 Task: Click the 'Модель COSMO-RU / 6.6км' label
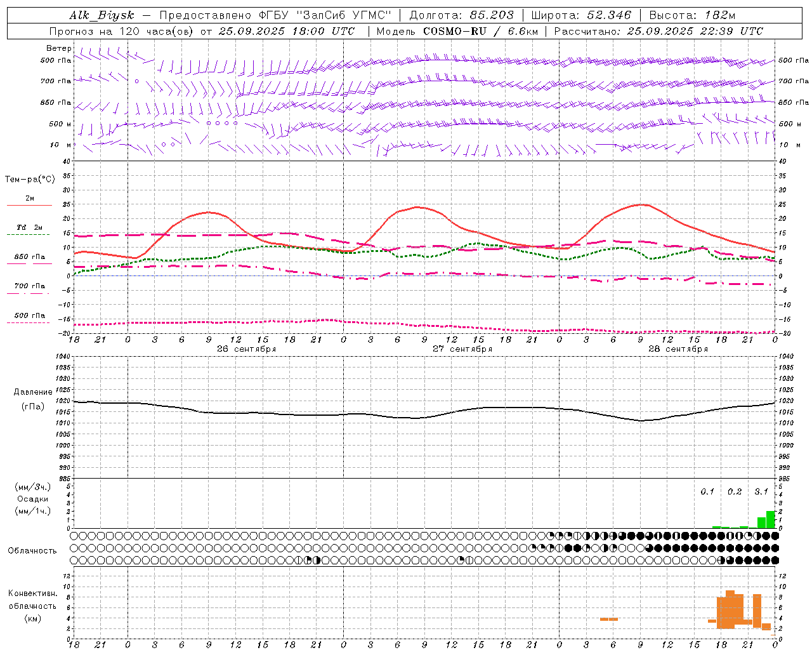457,31
